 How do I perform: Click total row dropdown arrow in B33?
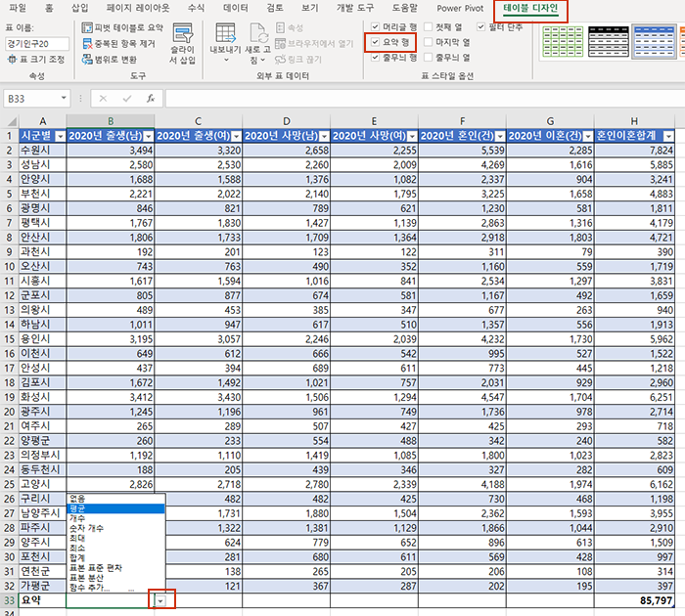click(x=160, y=601)
